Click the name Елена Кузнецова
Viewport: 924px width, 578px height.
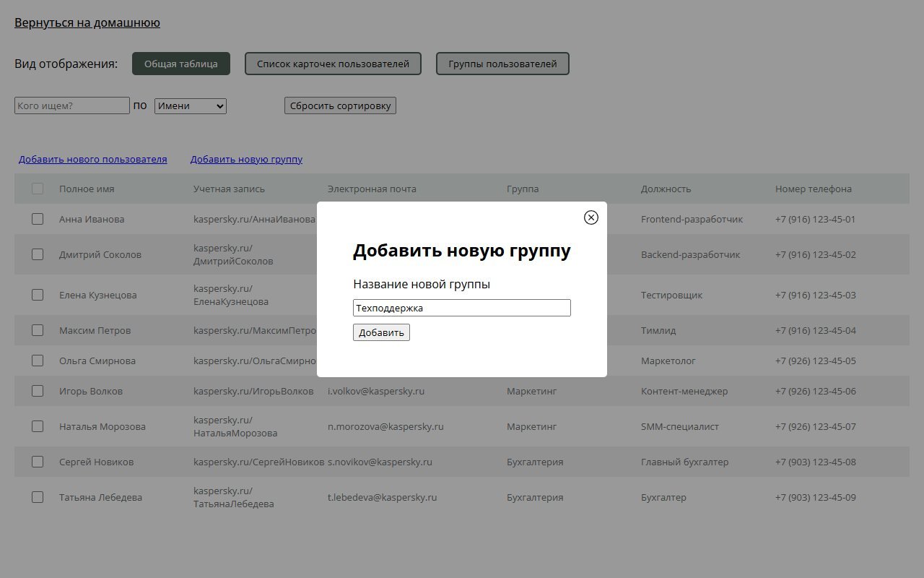pos(97,295)
